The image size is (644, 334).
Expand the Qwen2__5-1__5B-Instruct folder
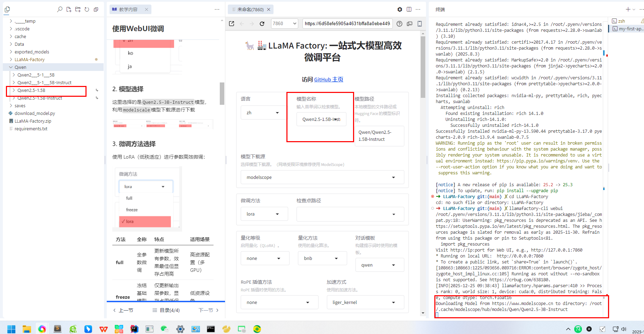tap(53, 82)
